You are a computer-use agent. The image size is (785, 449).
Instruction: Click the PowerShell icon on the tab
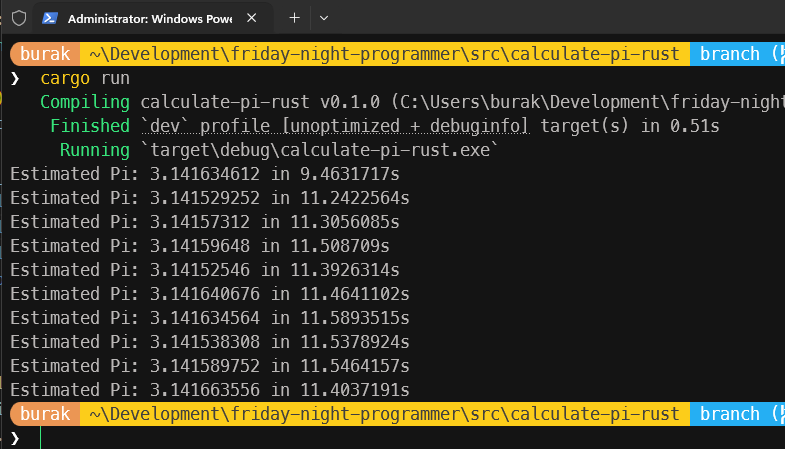[49, 19]
